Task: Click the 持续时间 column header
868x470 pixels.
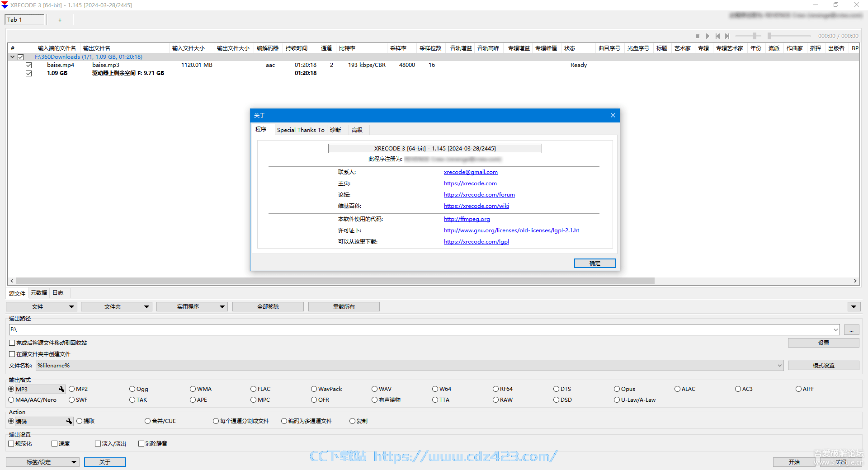Action: point(300,48)
